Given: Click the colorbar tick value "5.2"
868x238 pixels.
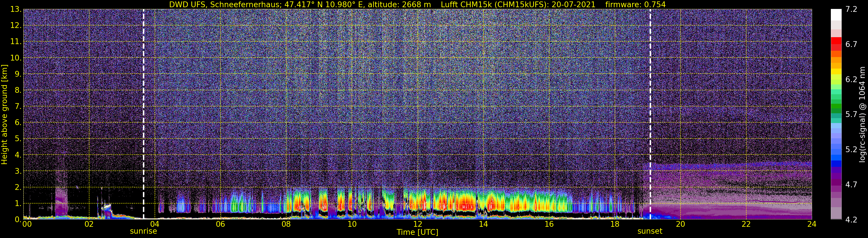Looking at the screenshot, I should [x=851, y=150].
